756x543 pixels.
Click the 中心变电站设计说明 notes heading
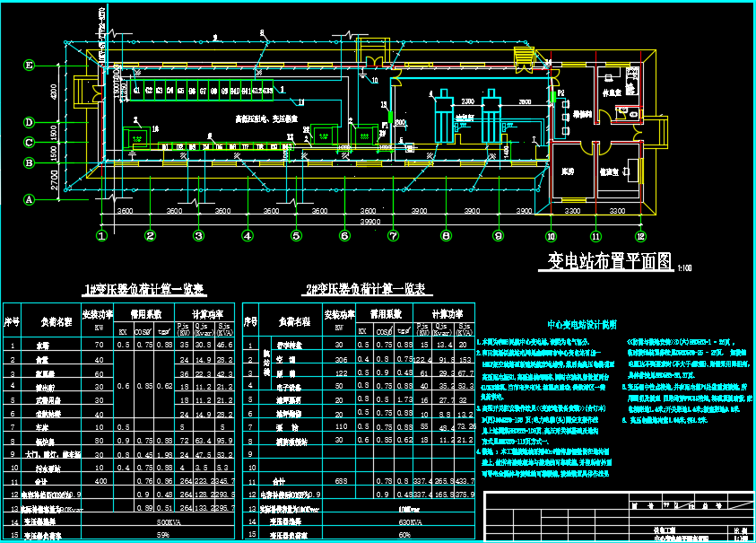[582, 325]
